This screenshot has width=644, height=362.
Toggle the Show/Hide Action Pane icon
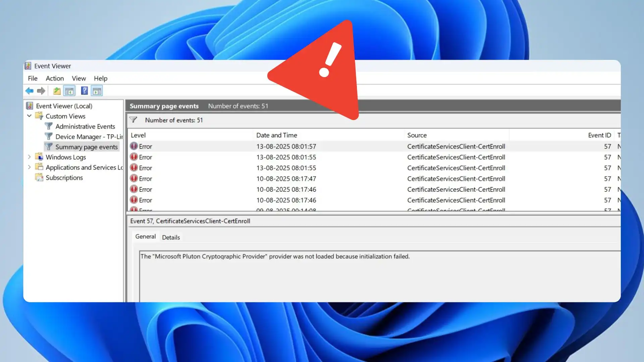click(97, 91)
